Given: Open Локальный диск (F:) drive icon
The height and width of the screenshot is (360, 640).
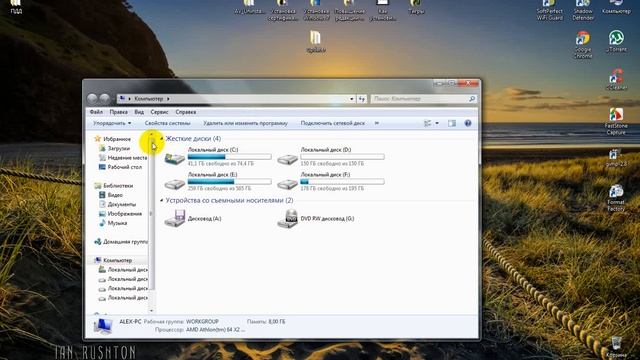Looking at the screenshot, I should (x=287, y=184).
